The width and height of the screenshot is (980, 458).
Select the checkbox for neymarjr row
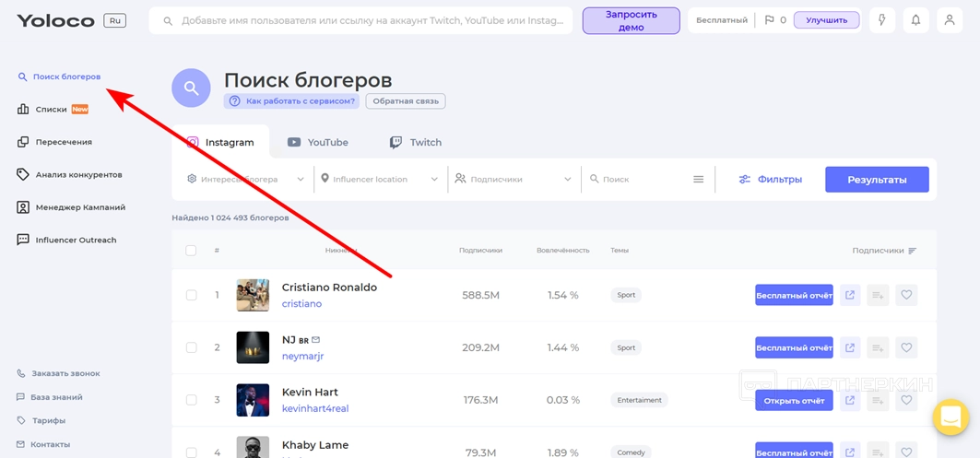click(x=192, y=347)
